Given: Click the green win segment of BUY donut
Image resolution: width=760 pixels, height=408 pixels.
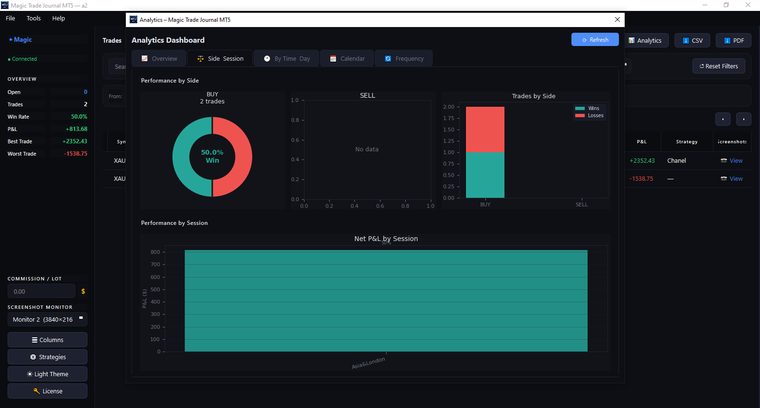Looking at the screenshot, I should click(180, 157).
